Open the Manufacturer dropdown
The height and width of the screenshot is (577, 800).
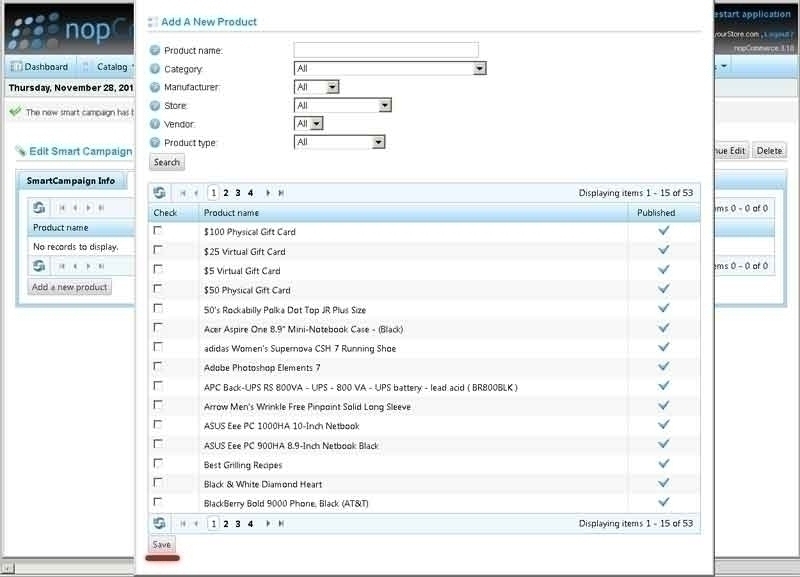click(x=317, y=87)
